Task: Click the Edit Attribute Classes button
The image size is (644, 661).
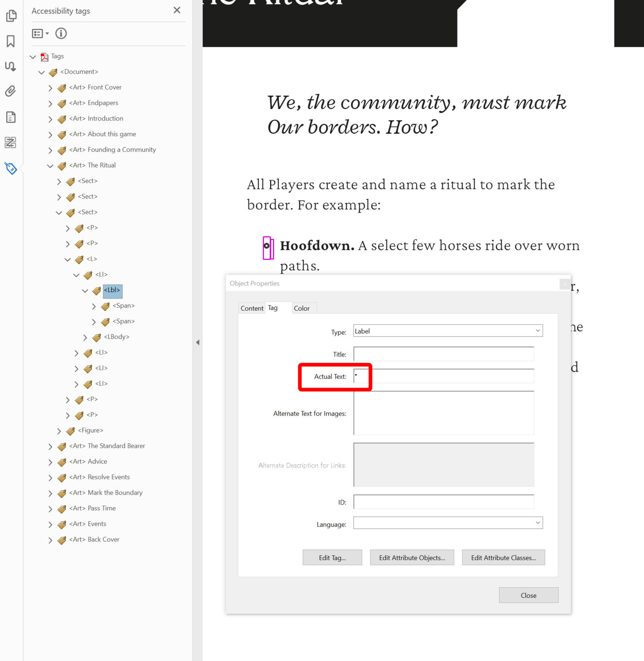Action: tap(503, 557)
